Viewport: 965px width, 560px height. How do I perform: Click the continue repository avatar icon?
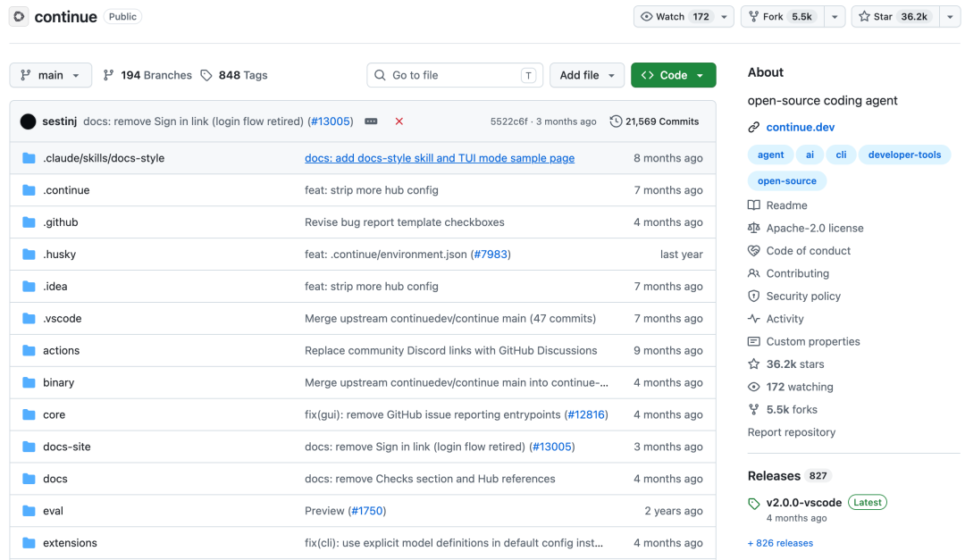[19, 17]
